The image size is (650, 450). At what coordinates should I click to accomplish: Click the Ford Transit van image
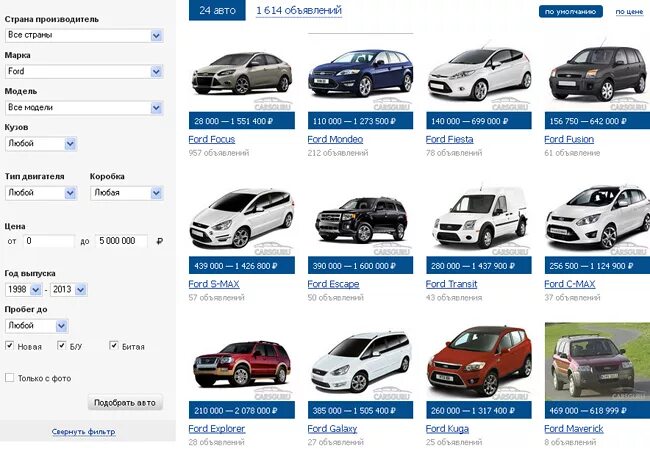coord(479,217)
